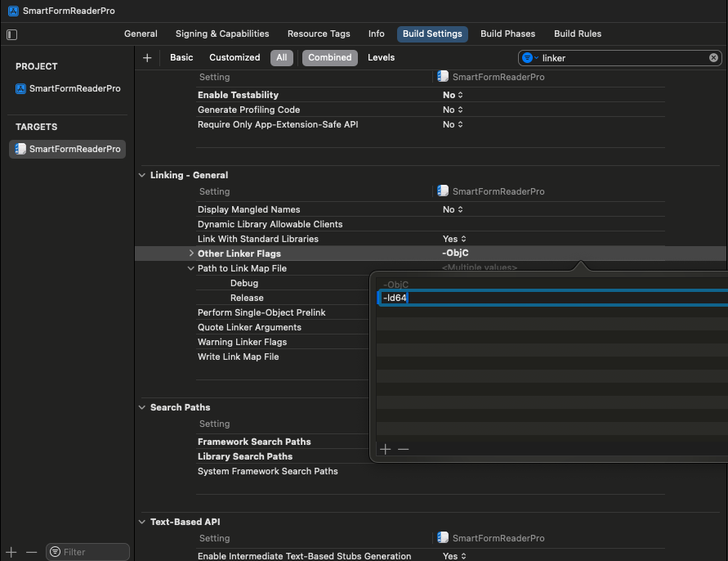
Task: Clear the linker search field
Action: coord(713,57)
